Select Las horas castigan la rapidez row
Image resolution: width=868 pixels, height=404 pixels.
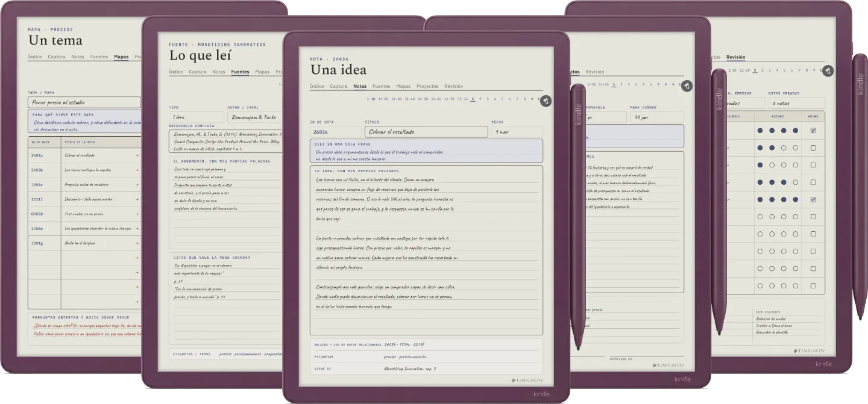click(x=85, y=170)
